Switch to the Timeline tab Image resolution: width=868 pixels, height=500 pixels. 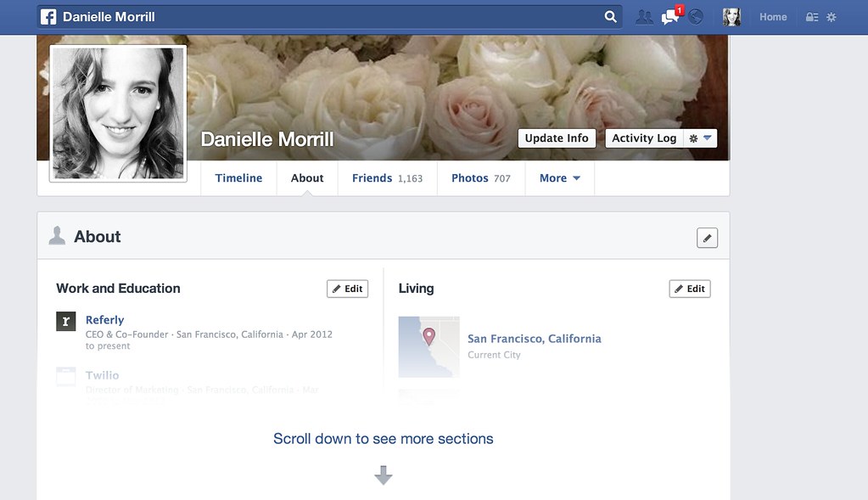point(238,178)
